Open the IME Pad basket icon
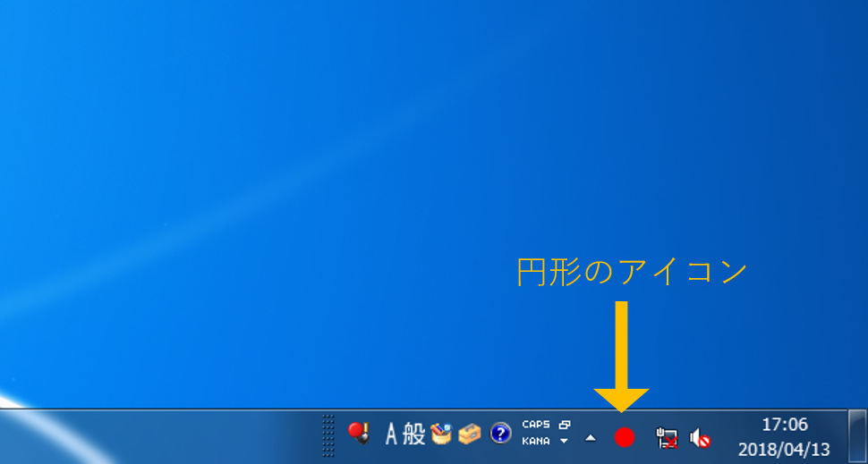This screenshot has height=464, width=868. (441, 434)
